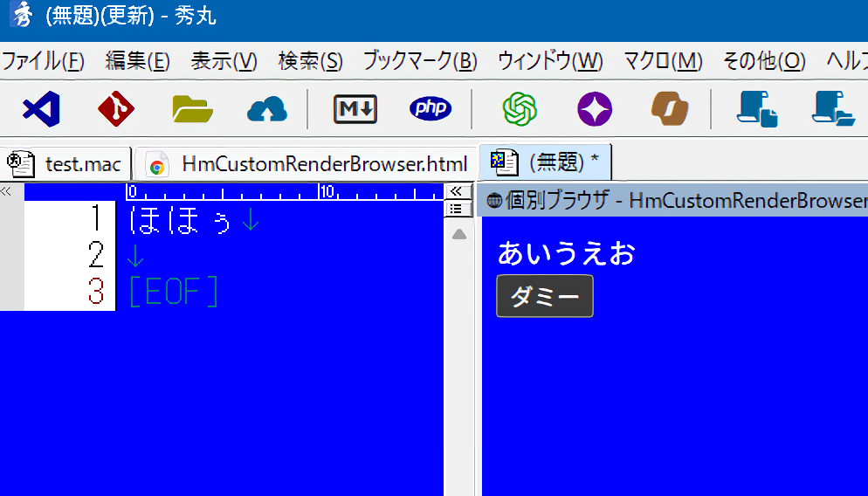The width and height of the screenshot is (868, 496).
Task: Click the cloud upload toolbar icon
Action: click(267, 109)
